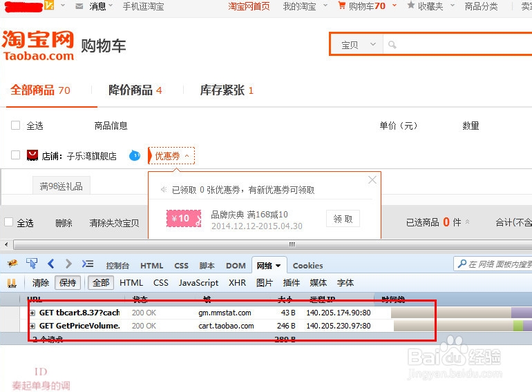Click the 删除 delete link
This screenshot has width=532, height=392.
point(64,223)
